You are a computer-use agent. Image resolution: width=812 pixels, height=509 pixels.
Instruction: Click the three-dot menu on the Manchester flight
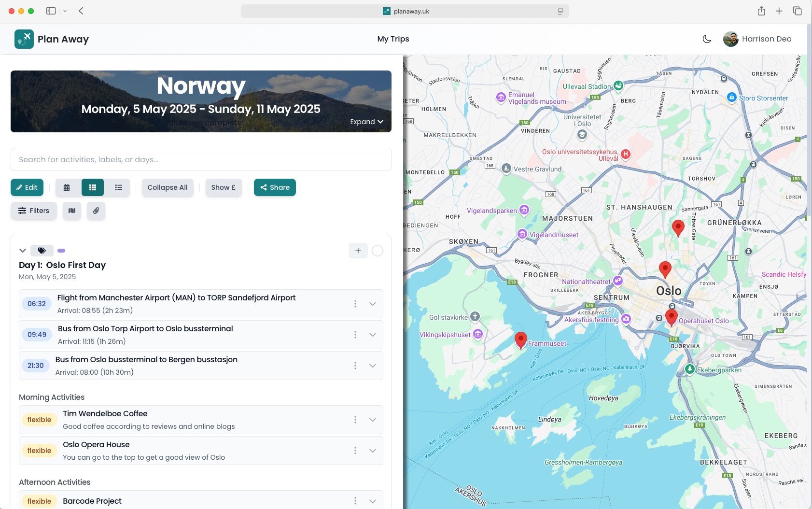tap(355, 304)
